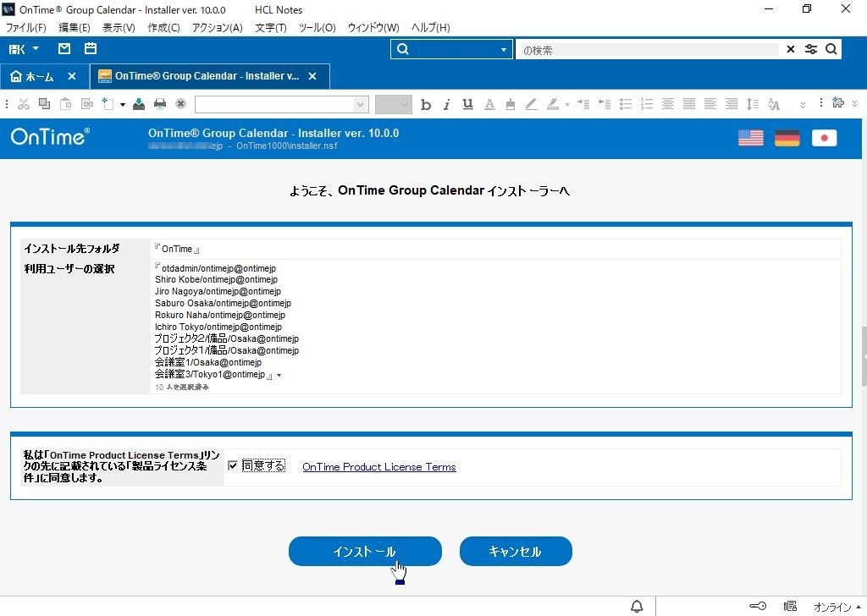Expand the user selection list arrow
Screen dimensions: 867x616
point(279,375)
